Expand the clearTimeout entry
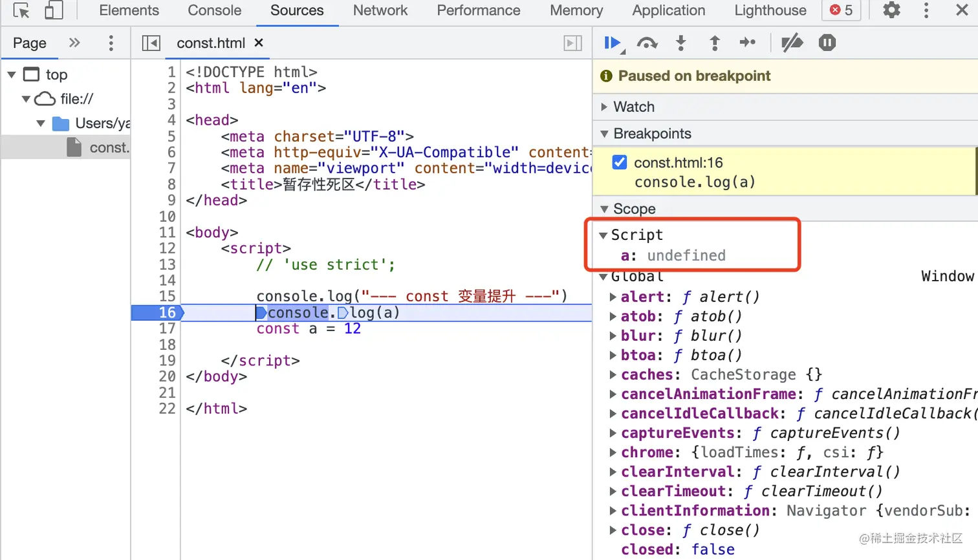This screenshot has height=560, width=978. (613, 491)
